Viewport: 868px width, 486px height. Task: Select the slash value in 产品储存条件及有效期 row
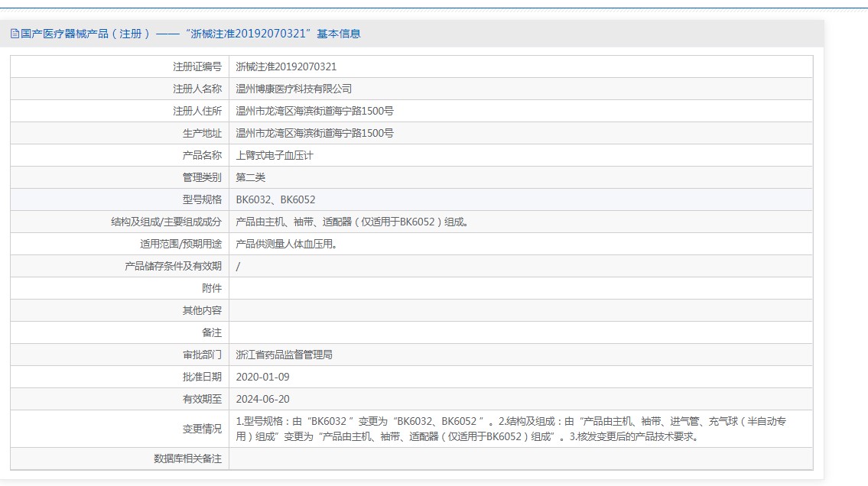click(x=238, y=267)
